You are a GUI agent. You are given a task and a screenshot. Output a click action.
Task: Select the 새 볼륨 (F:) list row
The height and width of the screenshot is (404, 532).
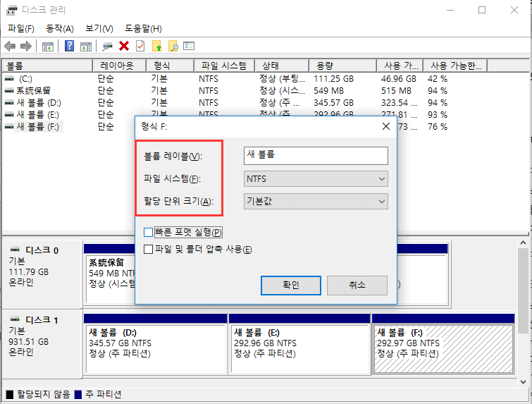tap(38, 127)
